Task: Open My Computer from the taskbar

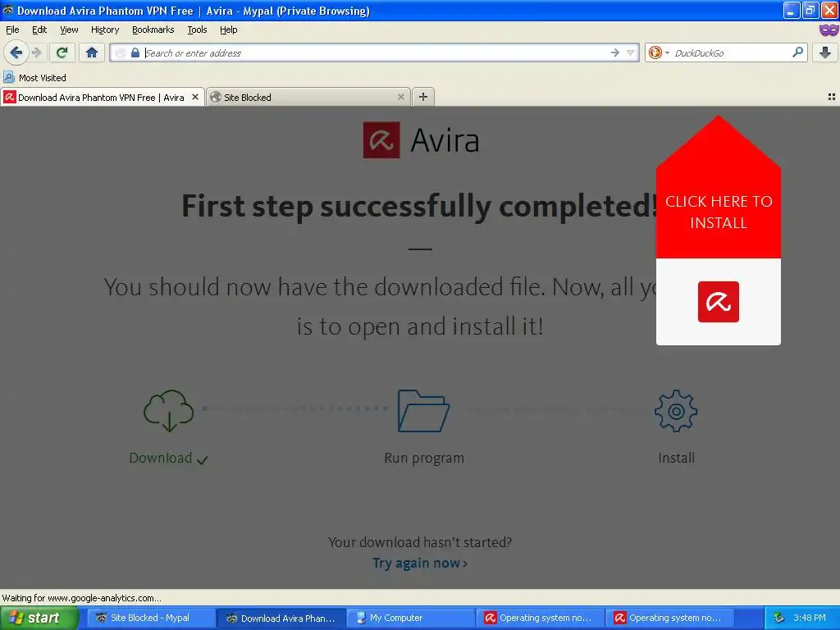Action: pos(411,619)
